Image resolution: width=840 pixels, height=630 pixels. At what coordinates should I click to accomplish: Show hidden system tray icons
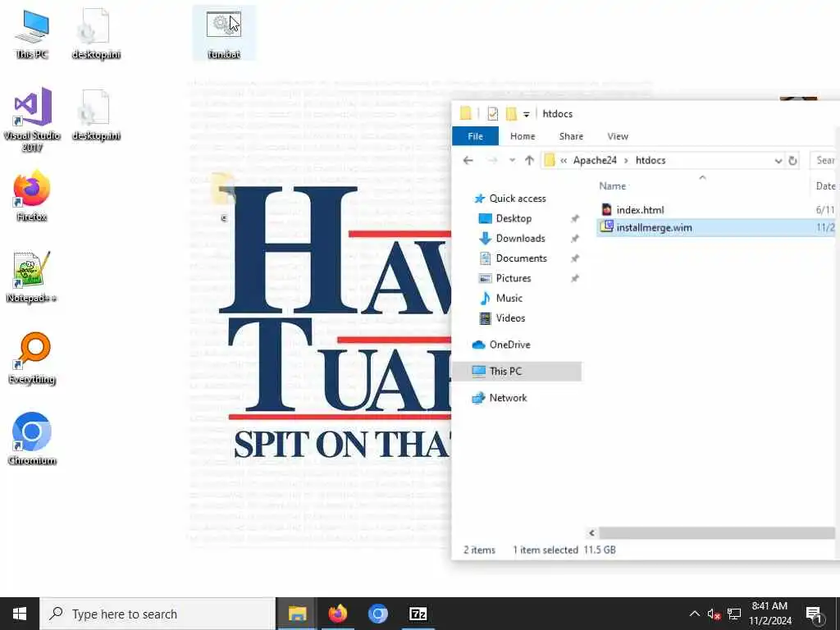[694, 614]
